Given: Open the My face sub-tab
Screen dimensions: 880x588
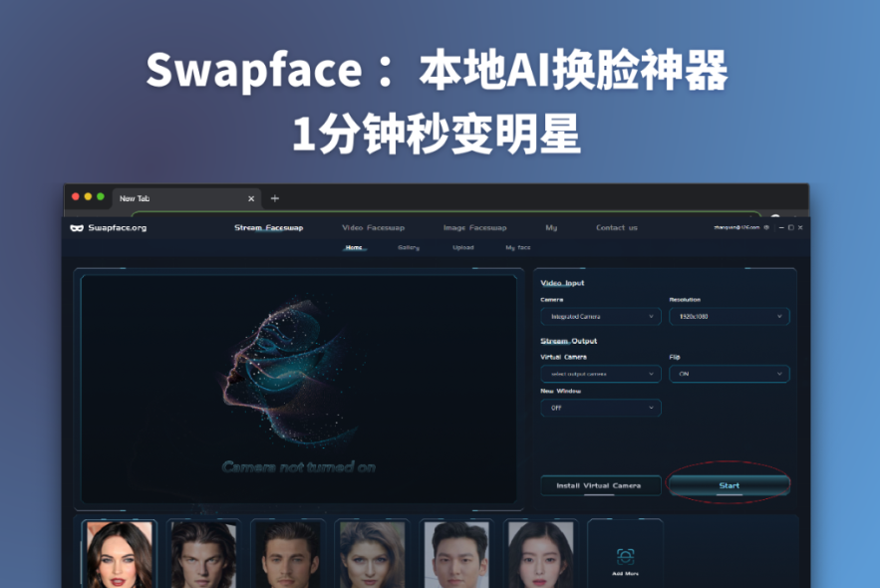Looking at the screenshot, I should click(x=517, y=247).
